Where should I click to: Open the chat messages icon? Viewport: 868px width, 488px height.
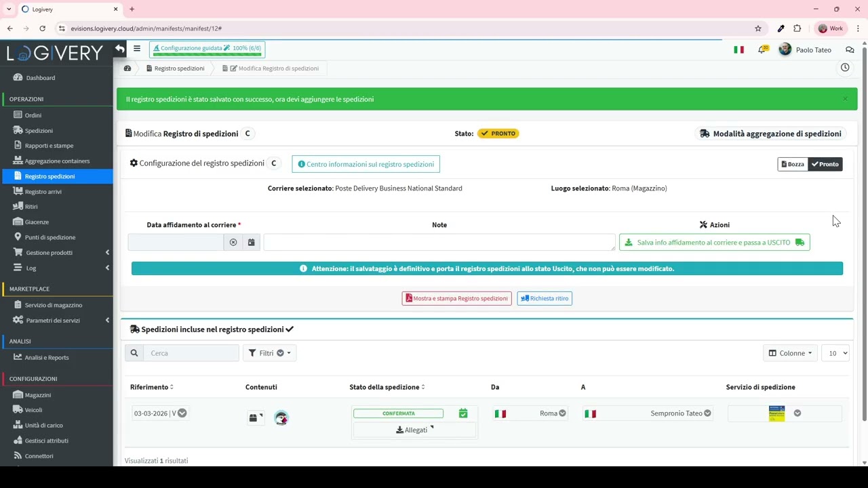[x=850, y=49]
